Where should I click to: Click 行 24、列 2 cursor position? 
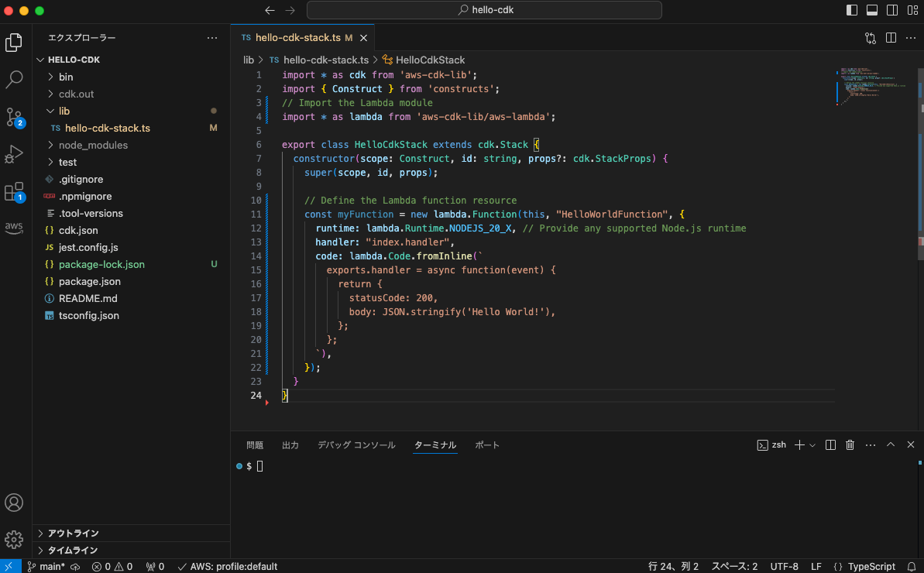673,567
